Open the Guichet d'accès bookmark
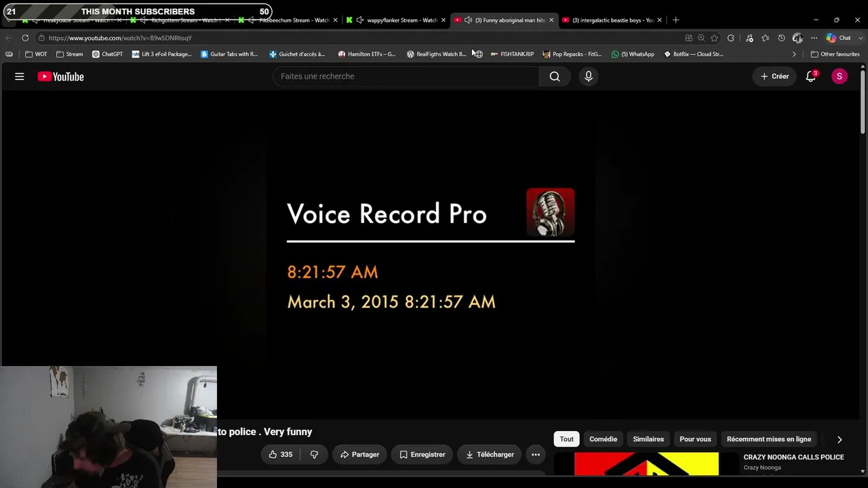Viewport: 868px width, 488px height. pyautogui.click(x=297, y=54)
